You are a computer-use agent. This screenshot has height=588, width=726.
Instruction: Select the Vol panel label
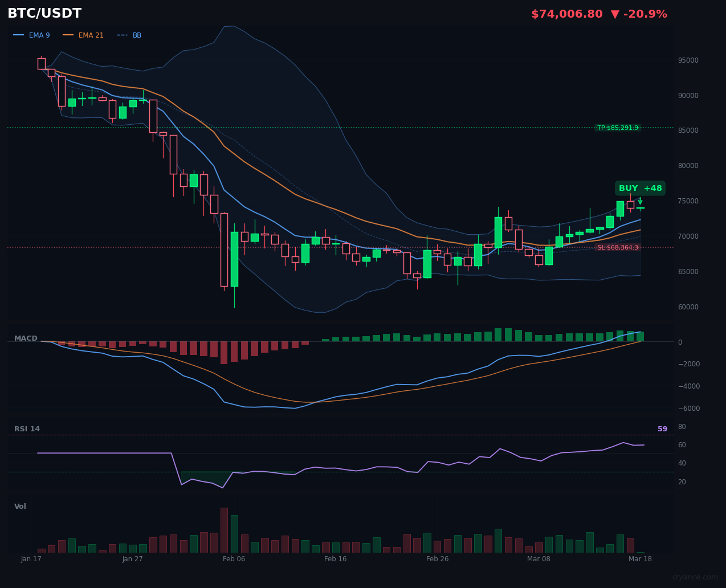19,506
